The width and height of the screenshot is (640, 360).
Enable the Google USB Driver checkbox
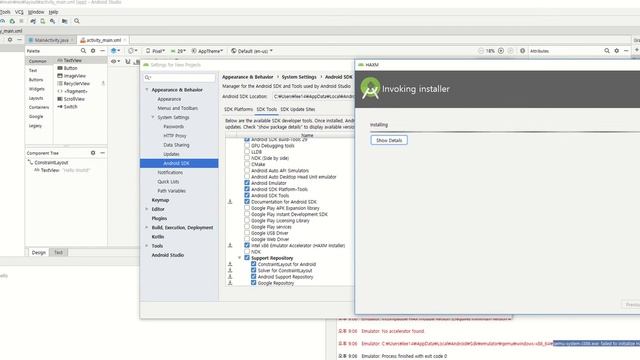[247, 233]
